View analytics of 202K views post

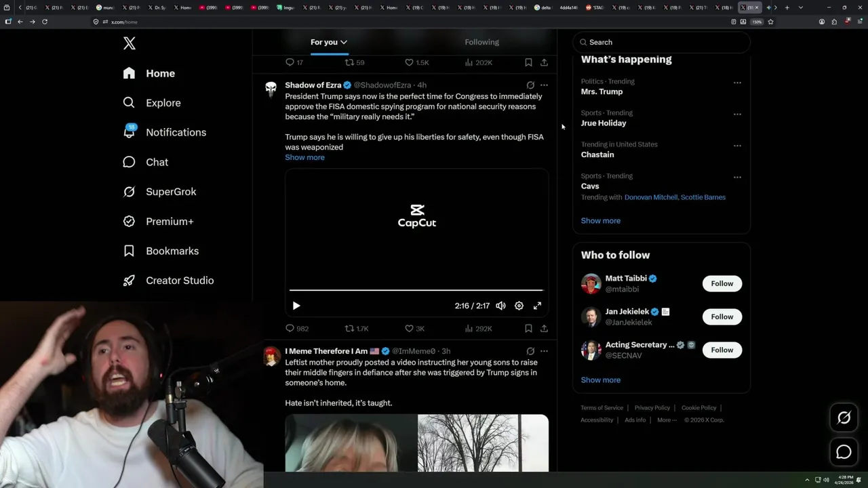478,62
